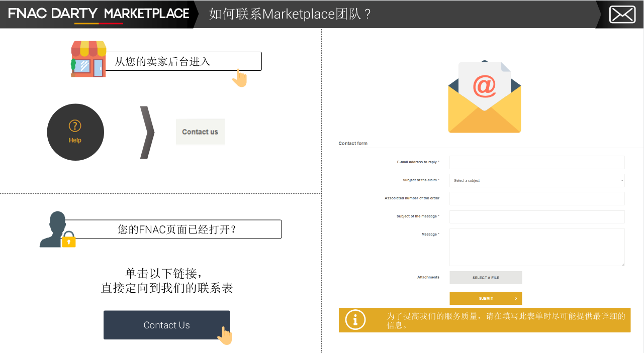644x353 pixels.
Task: Click the storefront shop icon
Action: point(88,59)
